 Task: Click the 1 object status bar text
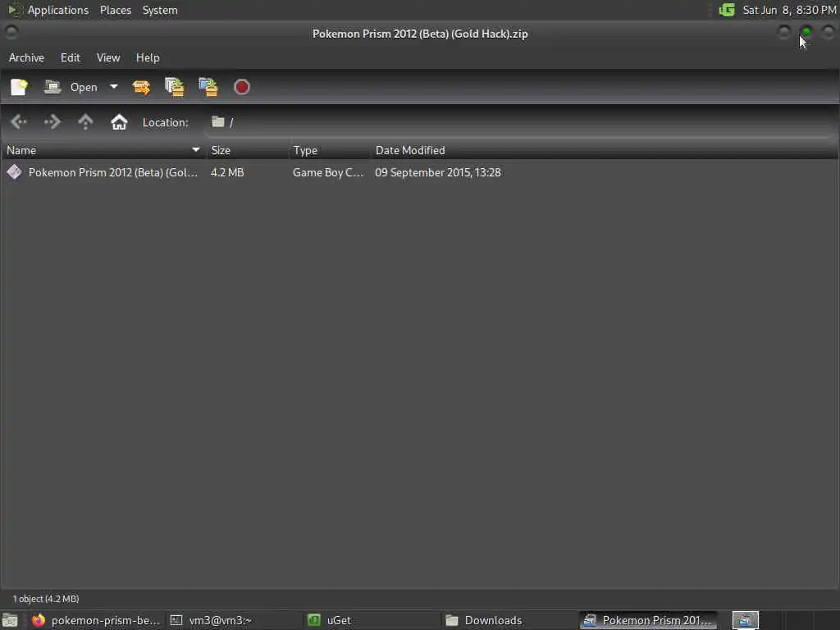click(46, 599)
